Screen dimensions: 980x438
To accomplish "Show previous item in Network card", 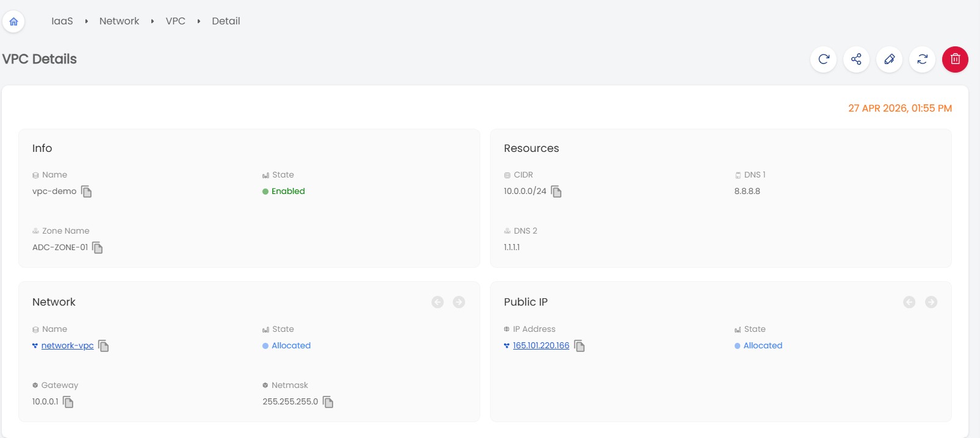I will [438, 302].
